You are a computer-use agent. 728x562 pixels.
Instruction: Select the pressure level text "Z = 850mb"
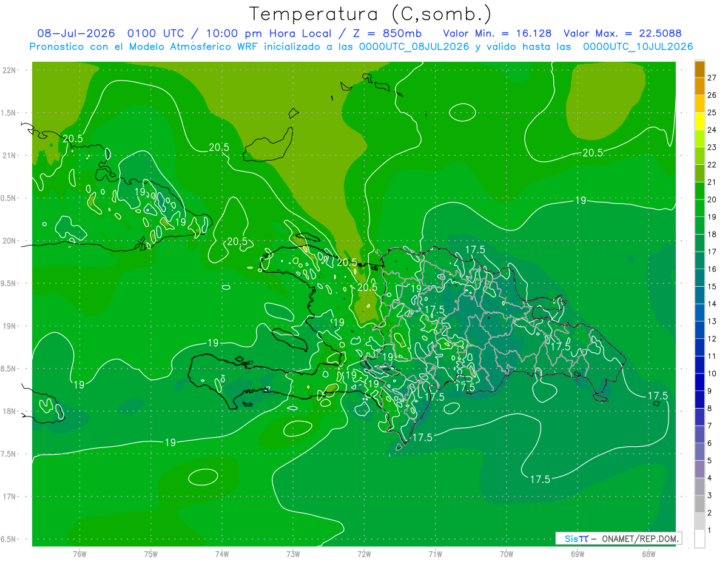386,33
